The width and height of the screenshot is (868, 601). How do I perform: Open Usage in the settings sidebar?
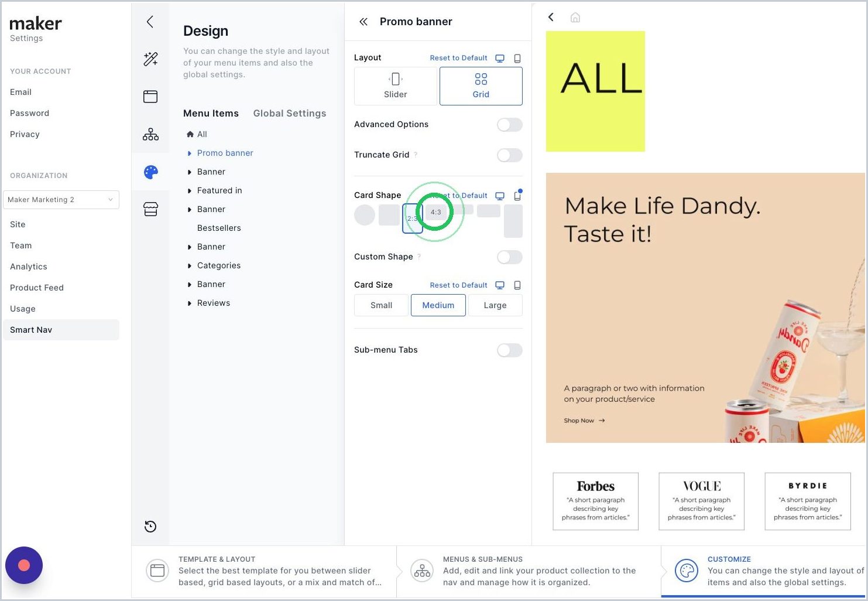click(x=23, y=309)
